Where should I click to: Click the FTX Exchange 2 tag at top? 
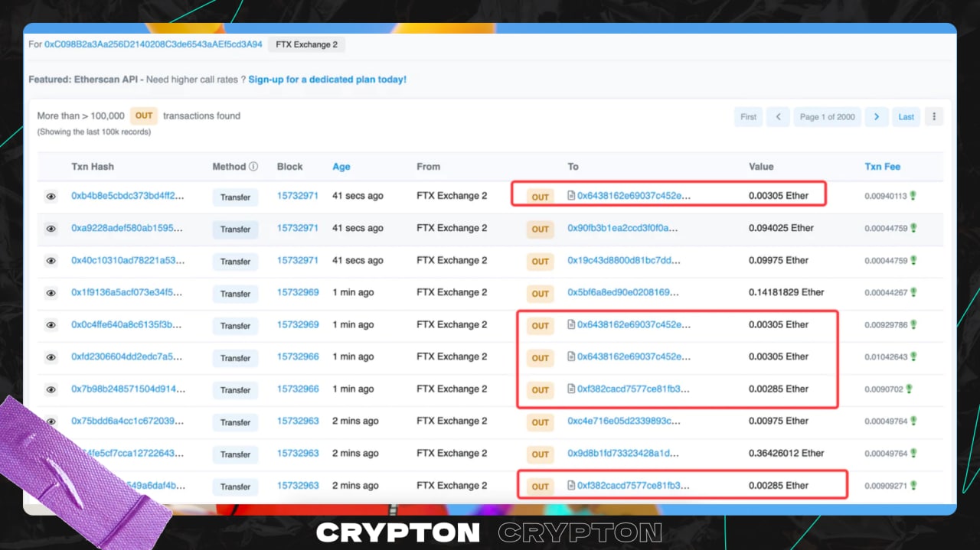pos(306,44)
